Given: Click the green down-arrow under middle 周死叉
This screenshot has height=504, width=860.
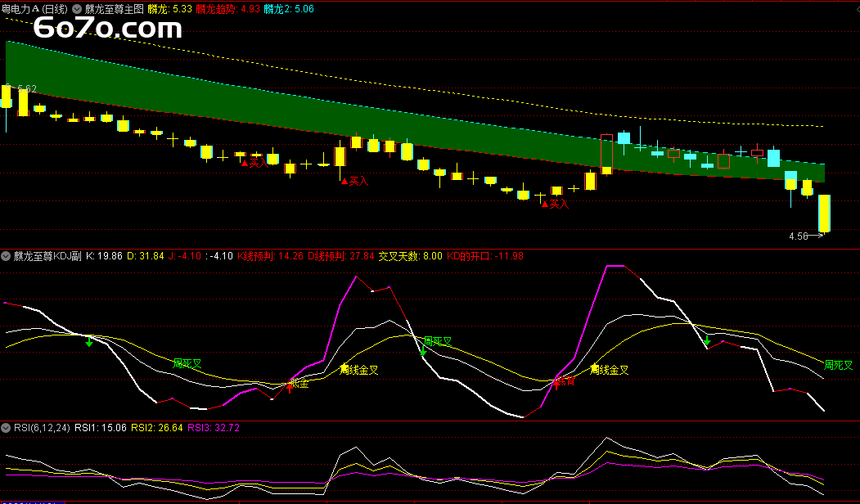Looking at the screenshot, I should point(423,351).
